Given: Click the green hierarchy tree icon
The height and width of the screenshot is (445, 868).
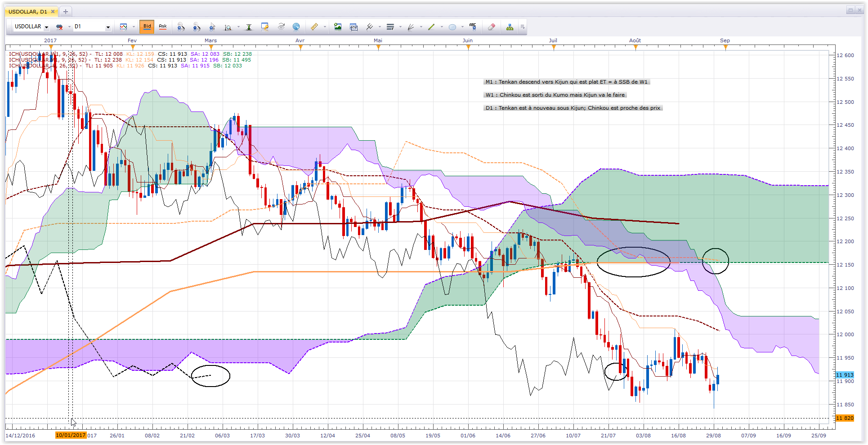Looking at the screenshot, I should [510, 27].
